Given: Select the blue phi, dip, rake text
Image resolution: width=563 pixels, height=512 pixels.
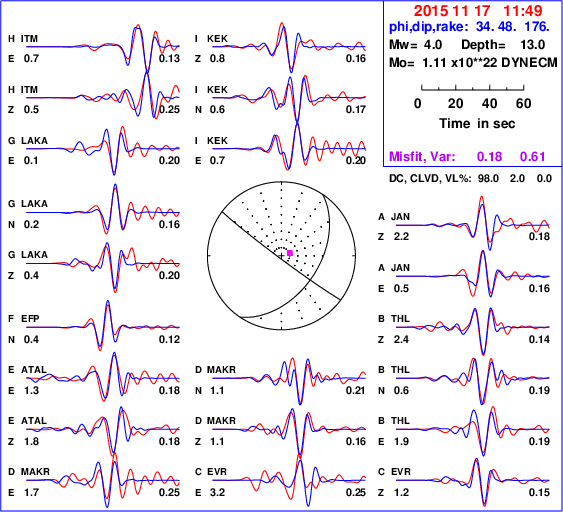Looking at the screenshot, I should tap(469, 27).
